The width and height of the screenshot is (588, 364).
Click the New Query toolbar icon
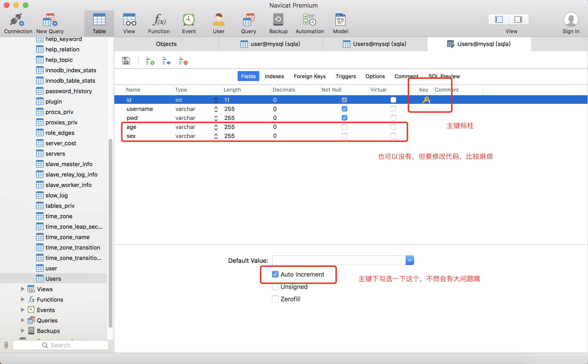coord(50,20)
